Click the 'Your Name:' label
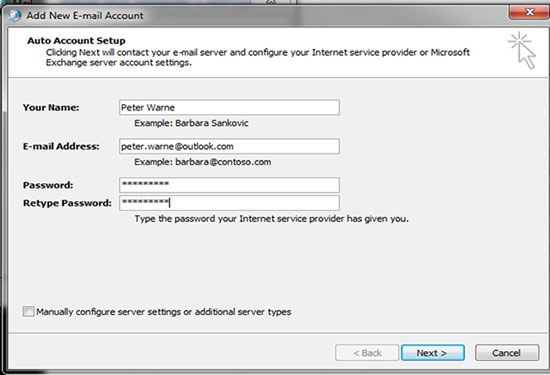The height and width of the screenshot is (375, 550). (51, 107)
